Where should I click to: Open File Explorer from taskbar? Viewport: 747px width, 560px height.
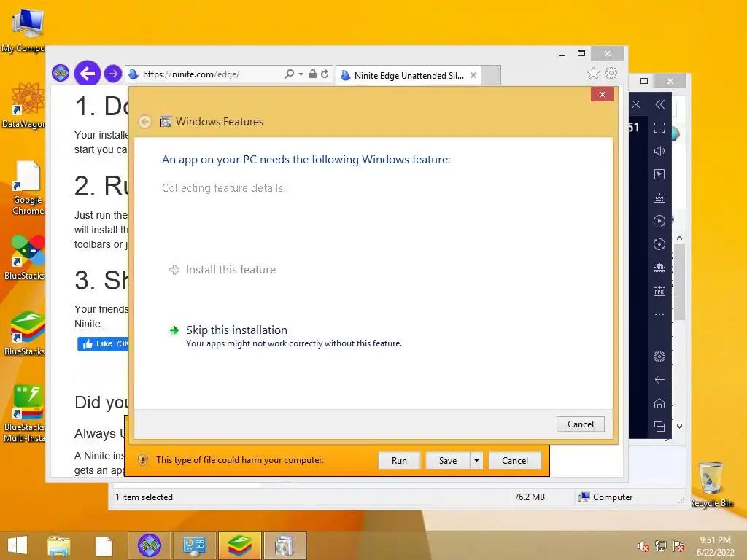tap(58, 545)
